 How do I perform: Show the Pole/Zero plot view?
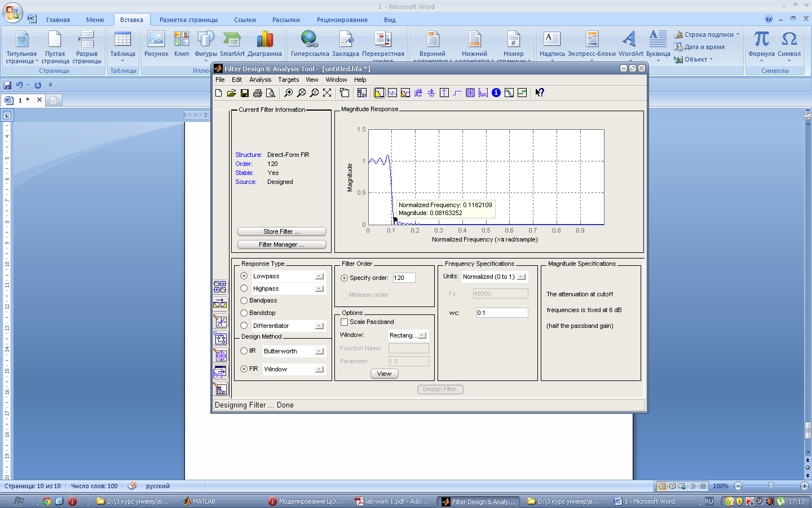pyautogui.click(x=470, y=93)
